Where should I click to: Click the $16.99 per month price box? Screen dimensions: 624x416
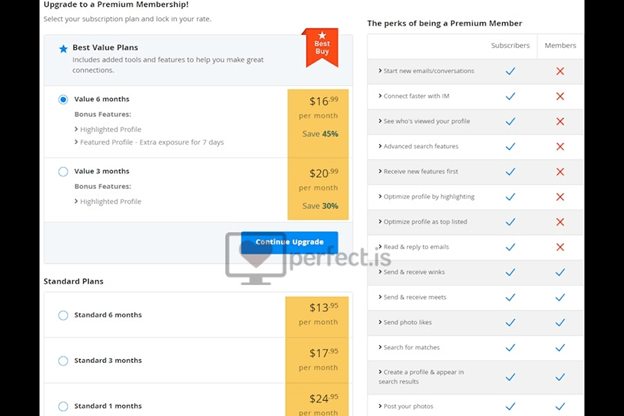(x=318, y=123)
